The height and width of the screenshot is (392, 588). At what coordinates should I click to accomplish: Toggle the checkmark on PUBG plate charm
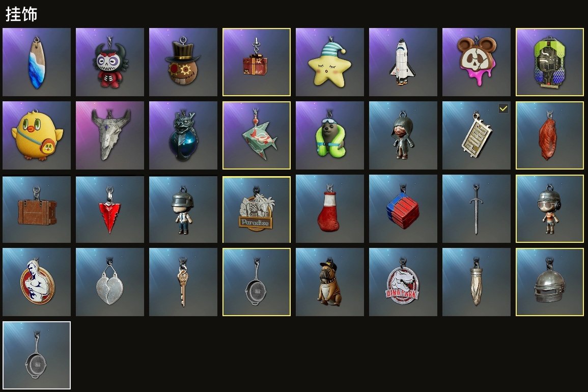click(503, 108)
